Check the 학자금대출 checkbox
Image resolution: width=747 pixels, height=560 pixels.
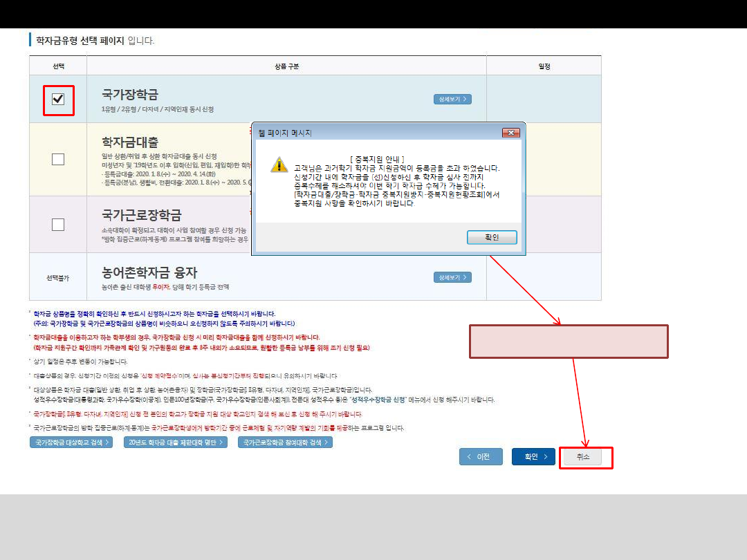pos(58,159)
